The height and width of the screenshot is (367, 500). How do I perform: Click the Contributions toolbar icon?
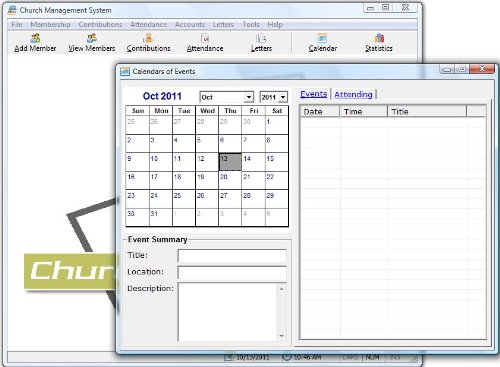[148, 38]
